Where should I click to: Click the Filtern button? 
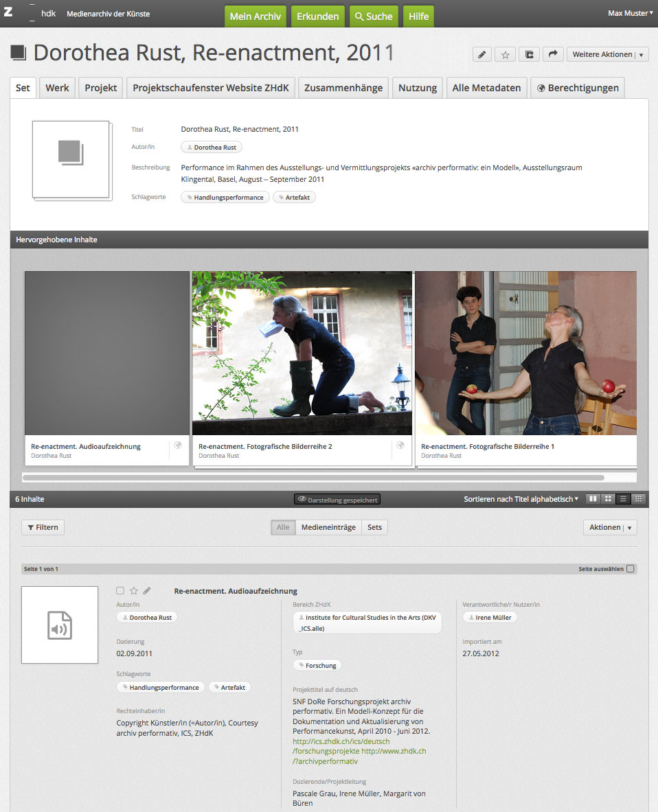43,527
